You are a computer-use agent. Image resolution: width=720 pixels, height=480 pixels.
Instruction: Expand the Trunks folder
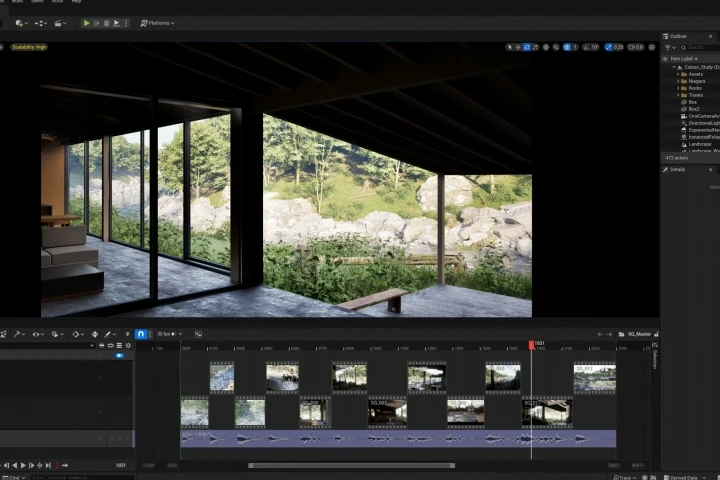click(x=678, y=95)
